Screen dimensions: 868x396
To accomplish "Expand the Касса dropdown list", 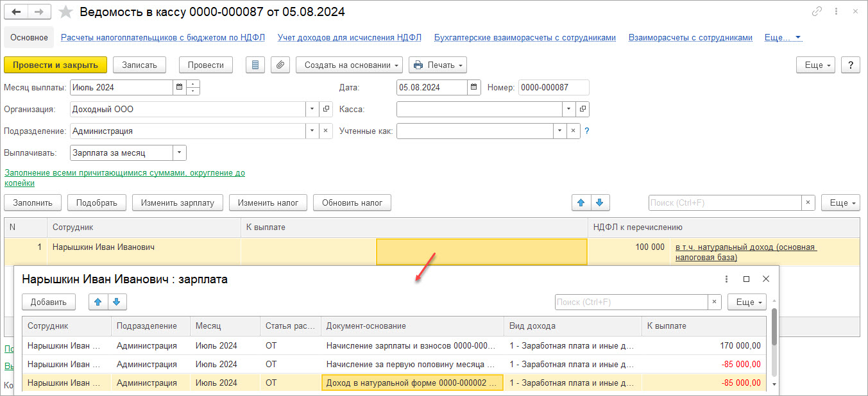I will tap(568, 109).
